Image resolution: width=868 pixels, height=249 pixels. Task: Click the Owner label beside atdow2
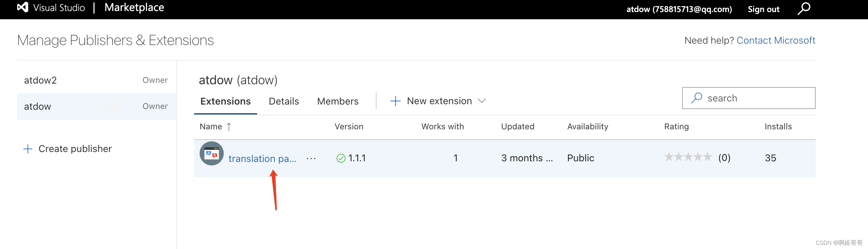click(x=155, y=80)
